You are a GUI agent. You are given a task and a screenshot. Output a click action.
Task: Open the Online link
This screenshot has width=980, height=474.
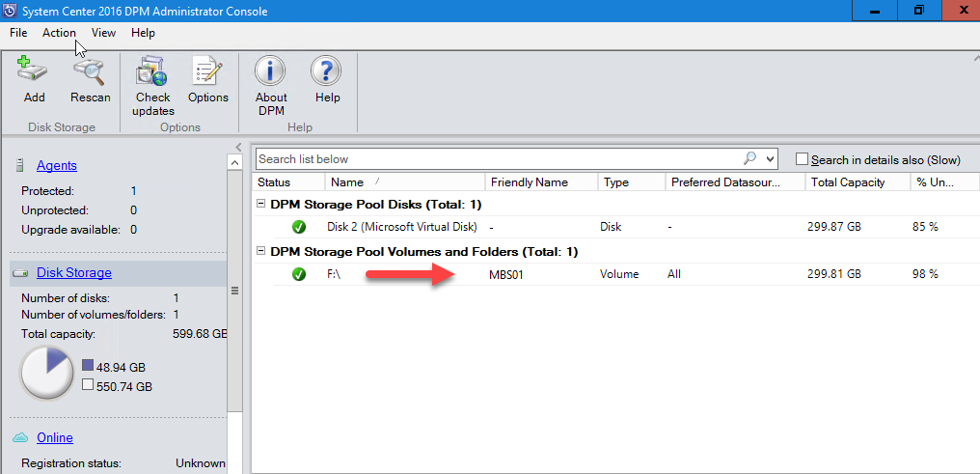pyautogui.click(x=55, y=437)
